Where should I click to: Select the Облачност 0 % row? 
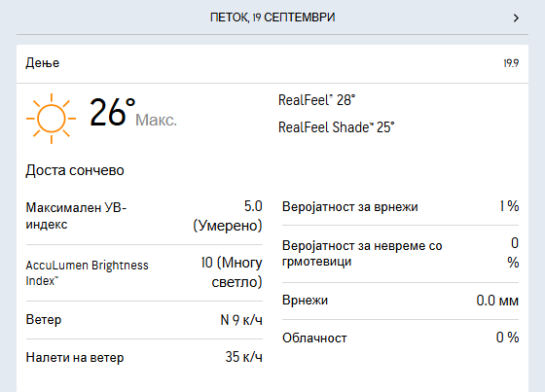[400, 338]
